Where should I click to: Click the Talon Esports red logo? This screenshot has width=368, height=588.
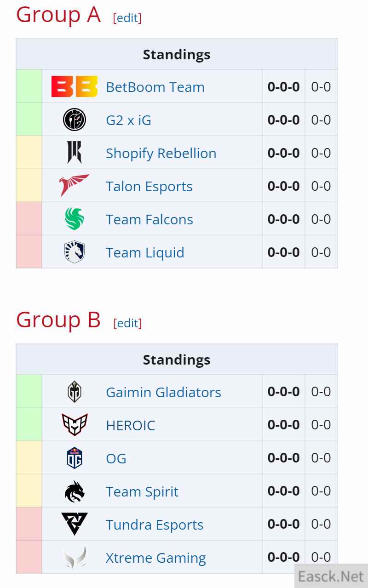click(x=75, y=186)
